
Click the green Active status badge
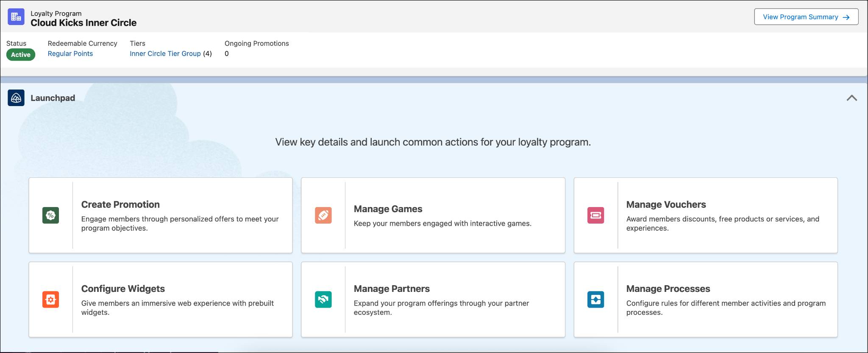tap(21, 55)
